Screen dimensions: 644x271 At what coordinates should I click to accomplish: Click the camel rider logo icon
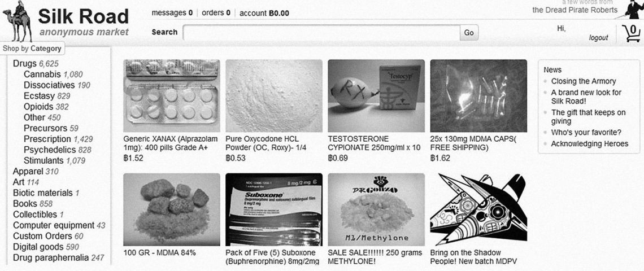(x=18, y=21)
